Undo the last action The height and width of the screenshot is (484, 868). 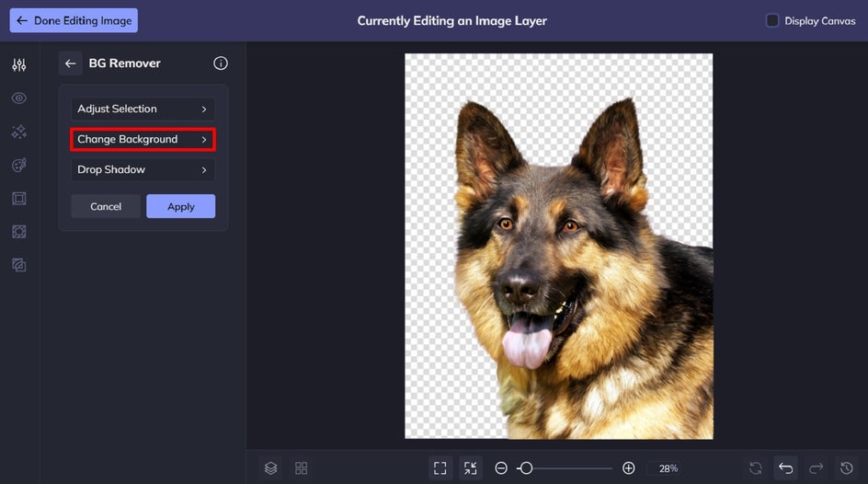pyautogui.click(x=785, y=468)
